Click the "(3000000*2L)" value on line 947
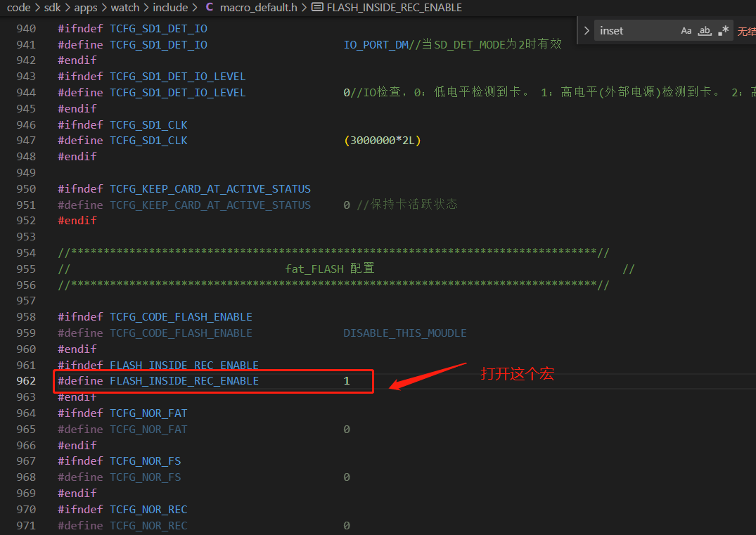The height and width of the screenshot is (535, 756). pos(383,141)
